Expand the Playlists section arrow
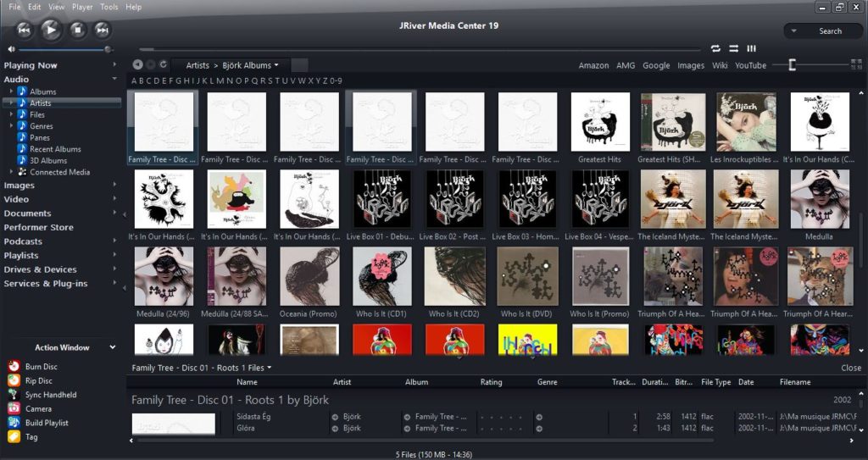The width and height of the screenshot is (868, 460). (114, 255)
